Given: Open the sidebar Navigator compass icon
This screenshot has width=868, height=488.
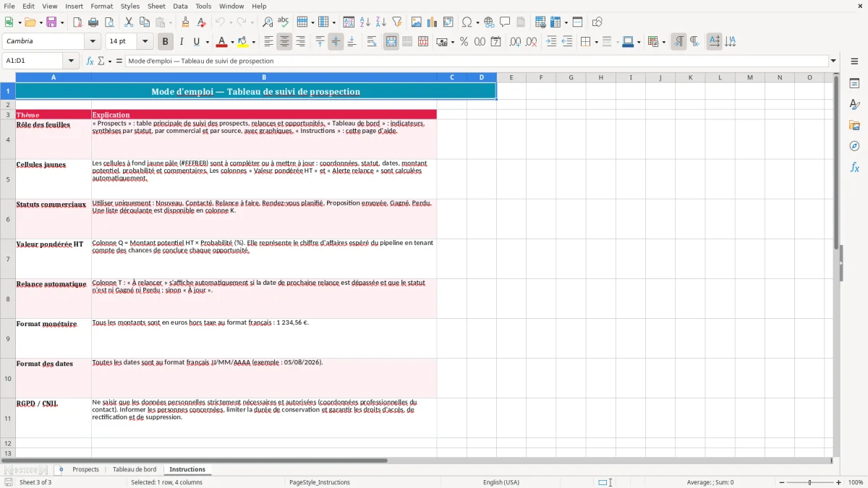Looking at the screenshot, I should pos(854,147).
